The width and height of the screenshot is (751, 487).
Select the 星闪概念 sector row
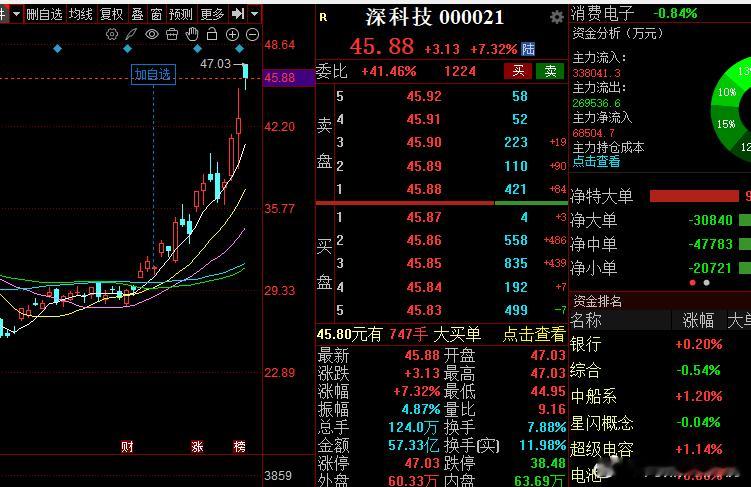click(660, 423)
